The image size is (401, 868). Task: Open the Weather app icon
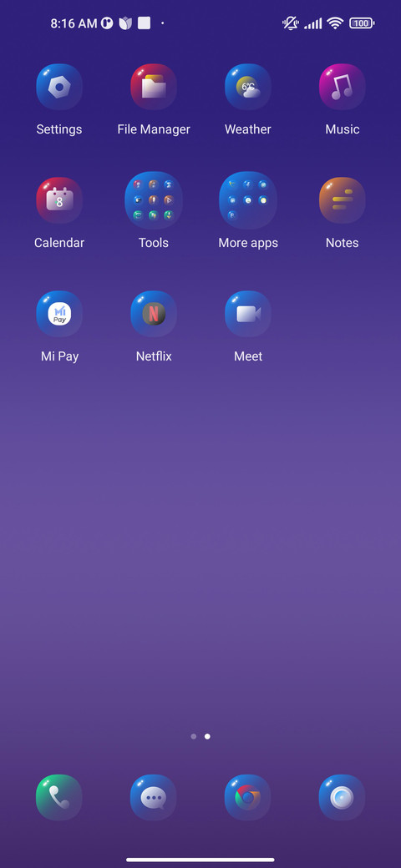pyautogui.click(x=247, y=87)
